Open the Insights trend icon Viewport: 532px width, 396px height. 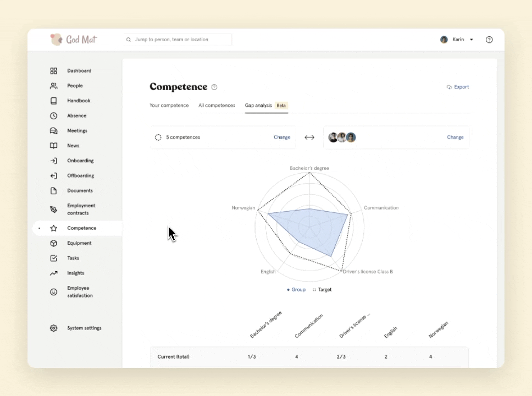point(53,273)
